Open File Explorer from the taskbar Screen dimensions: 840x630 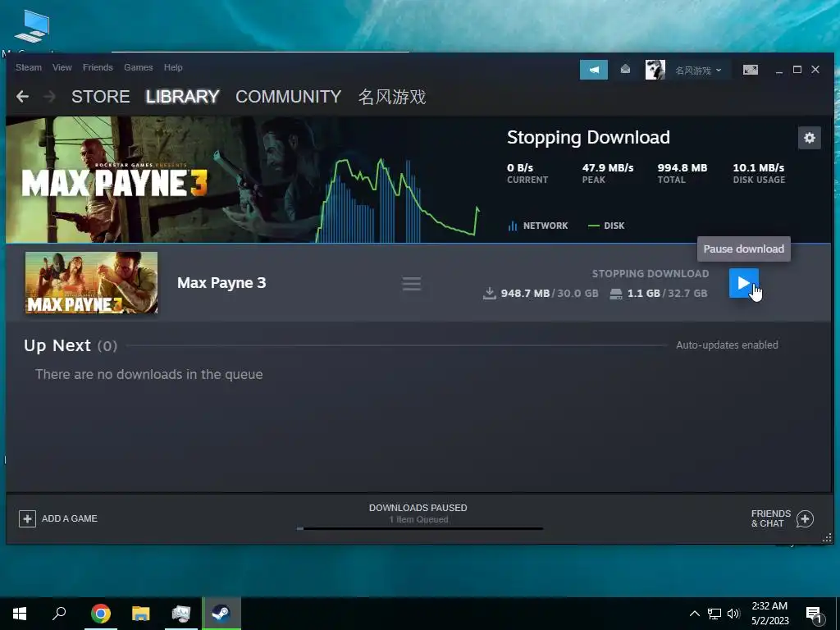click(141, 614)
